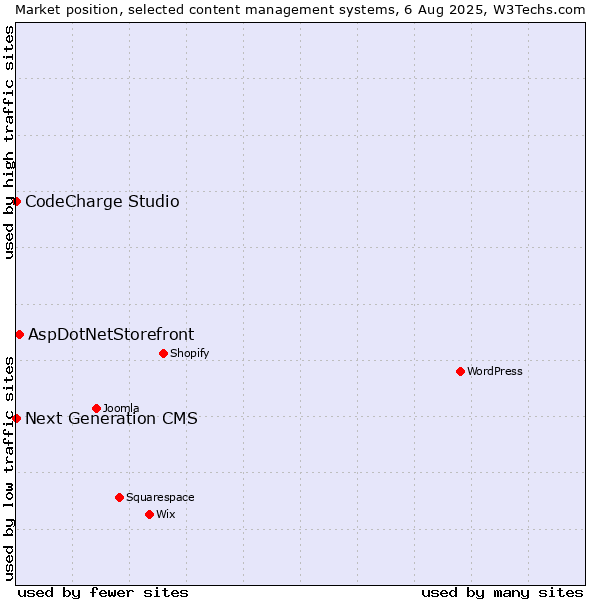Select the CodeCharge Studio label
The width and height of the screenshot is (600, 600).
point(102,202)
